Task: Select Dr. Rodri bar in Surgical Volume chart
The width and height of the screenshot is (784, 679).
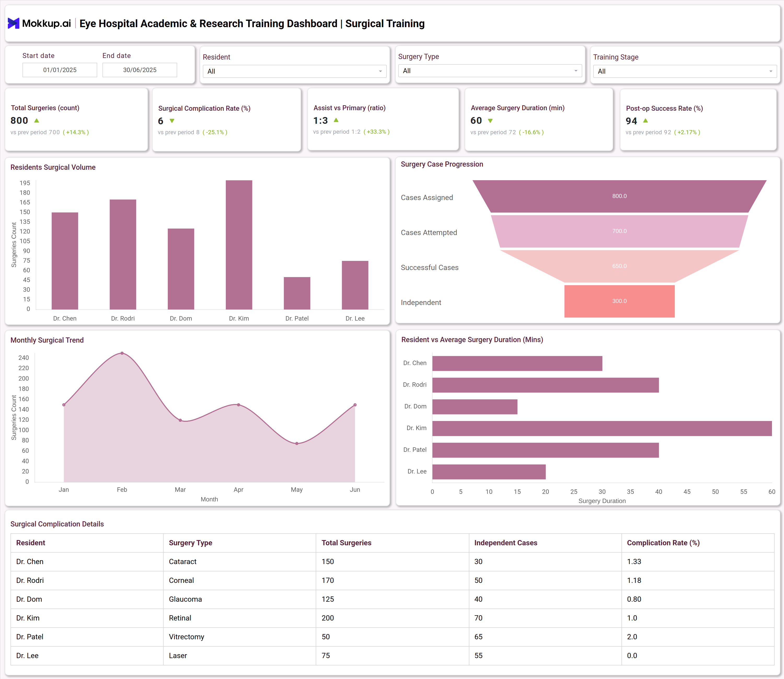Action: pyautogui.click(x=123, y=255)
